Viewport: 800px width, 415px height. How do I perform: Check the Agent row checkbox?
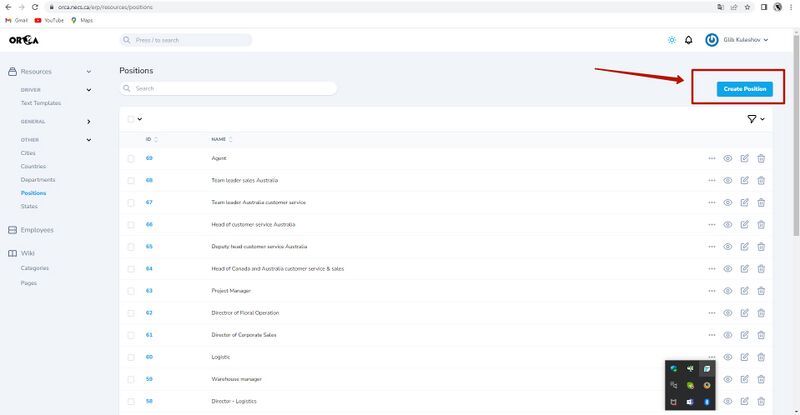point(131,159)
